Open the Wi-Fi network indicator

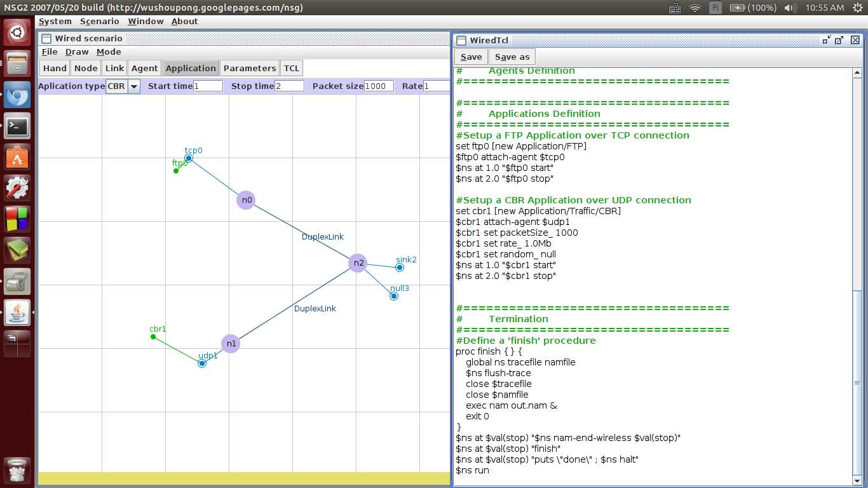[695, 8]
